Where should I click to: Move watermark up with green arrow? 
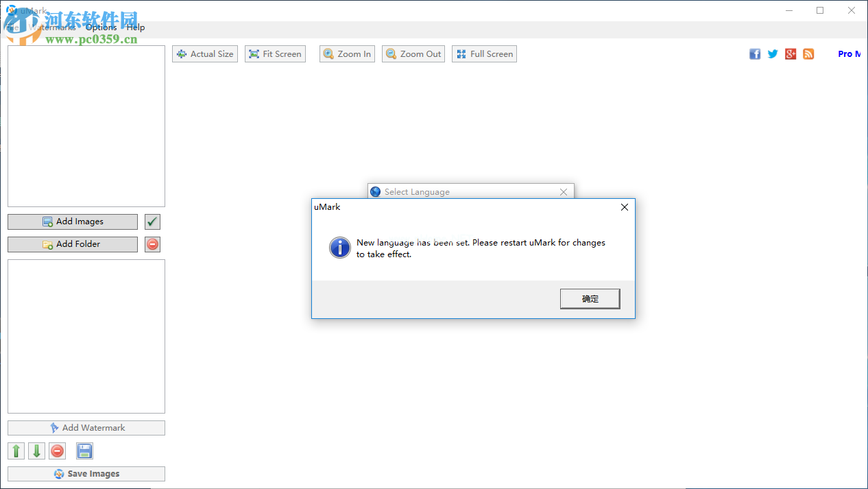(x=16, y=451)
